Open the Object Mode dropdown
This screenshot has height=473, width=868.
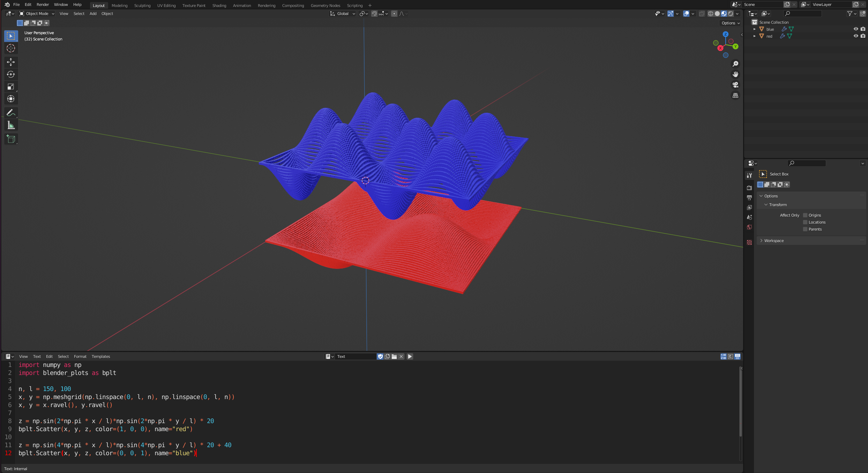pos(37,14)
